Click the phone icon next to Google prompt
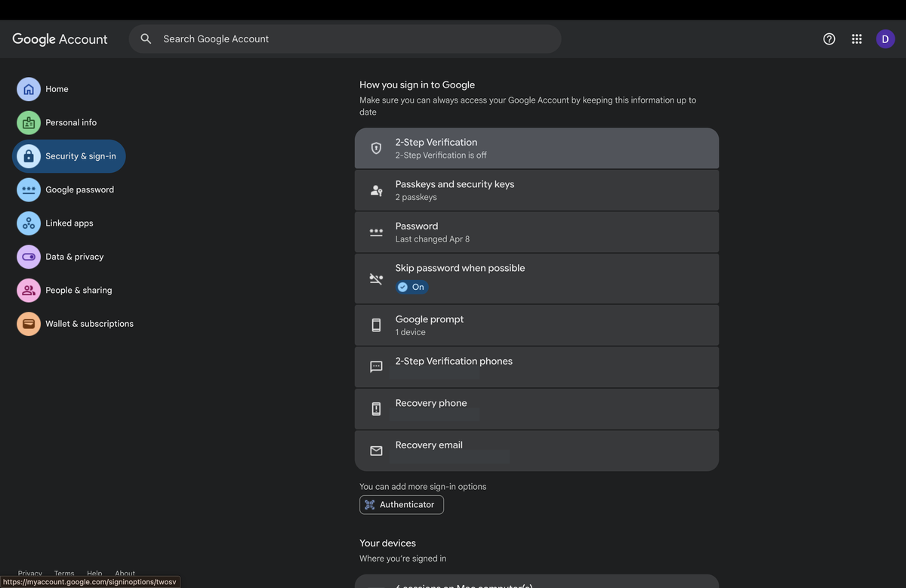The height and width of the screenshot is (588, 906). pos(376,325)
